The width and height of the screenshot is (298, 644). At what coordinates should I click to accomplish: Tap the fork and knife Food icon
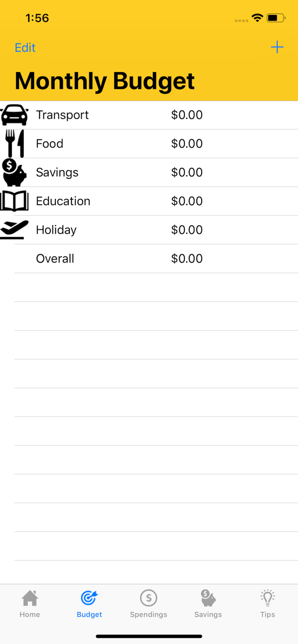(x=14, y=143)
